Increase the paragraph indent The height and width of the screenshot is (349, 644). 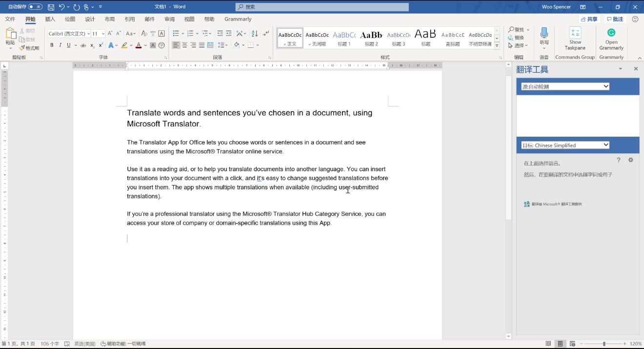(229, 33)
